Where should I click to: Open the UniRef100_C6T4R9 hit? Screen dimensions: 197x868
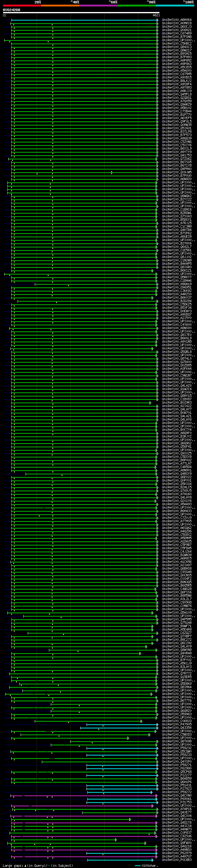(177, 33)
